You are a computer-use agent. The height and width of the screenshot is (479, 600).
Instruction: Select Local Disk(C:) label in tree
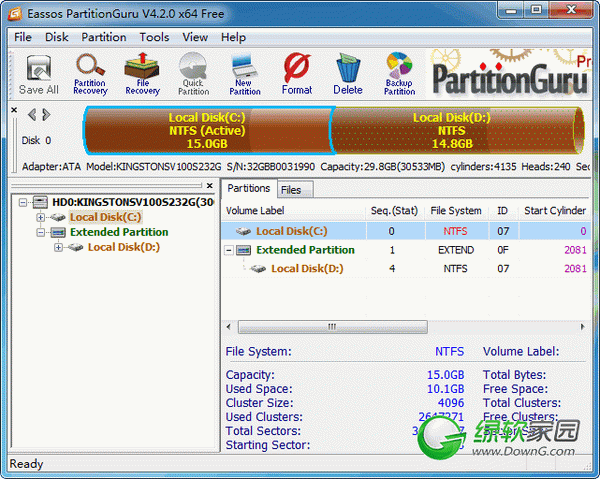click(106, 217)
